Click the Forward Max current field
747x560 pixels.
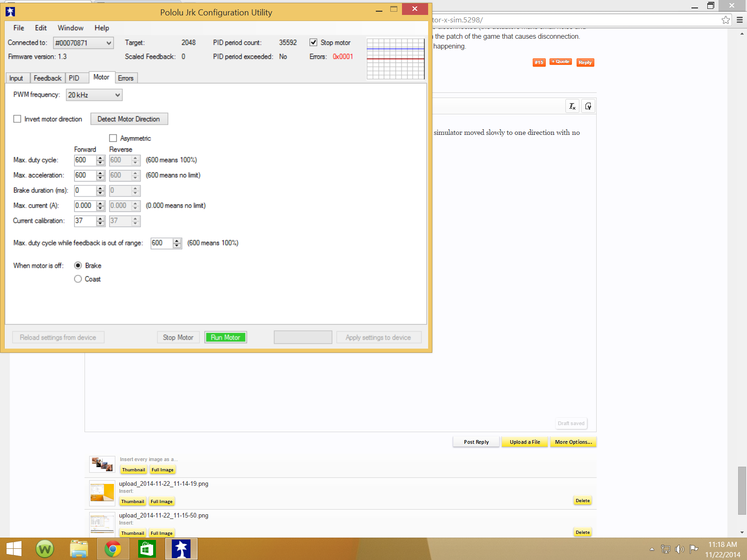click(85, 206)
